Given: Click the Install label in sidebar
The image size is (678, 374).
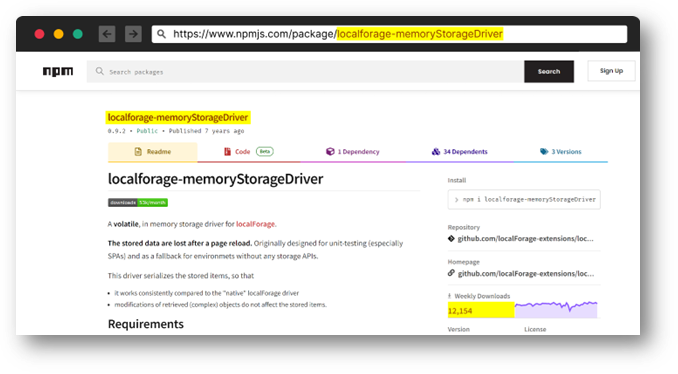Looking at the screenshot, I should 457,180.
